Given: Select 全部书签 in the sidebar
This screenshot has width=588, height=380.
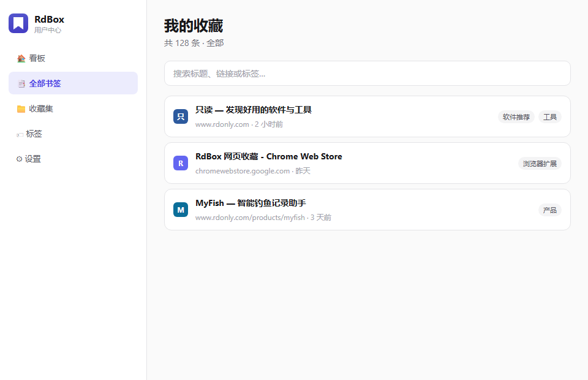Looking at the screenshot, I should (73, 83).
